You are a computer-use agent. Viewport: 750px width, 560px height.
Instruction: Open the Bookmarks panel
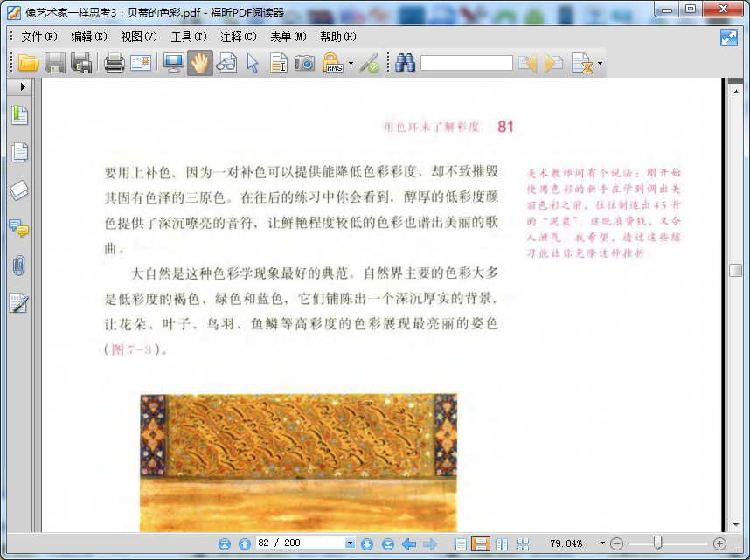19,114
